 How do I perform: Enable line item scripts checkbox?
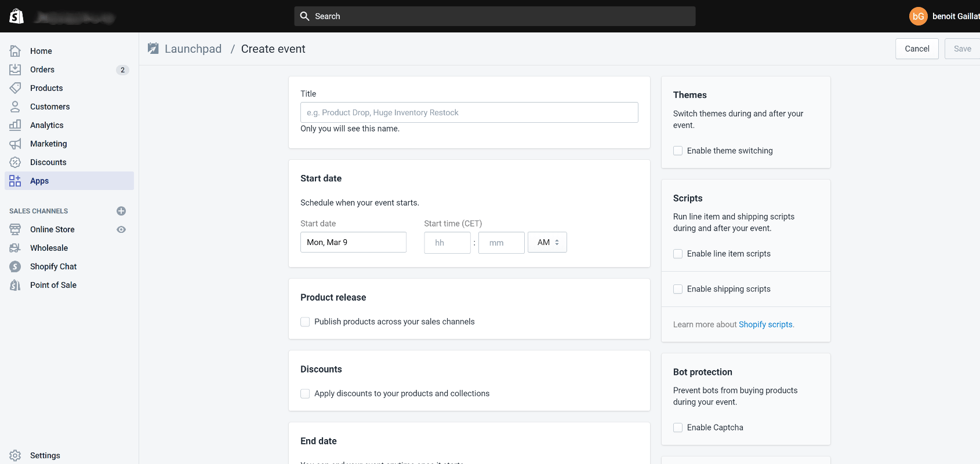678,254
